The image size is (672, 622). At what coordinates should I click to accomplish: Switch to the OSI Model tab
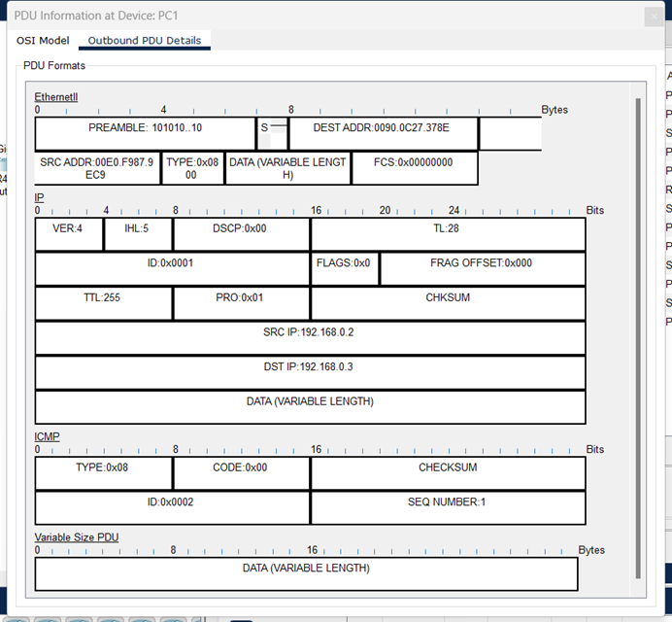tap(43, 40)
